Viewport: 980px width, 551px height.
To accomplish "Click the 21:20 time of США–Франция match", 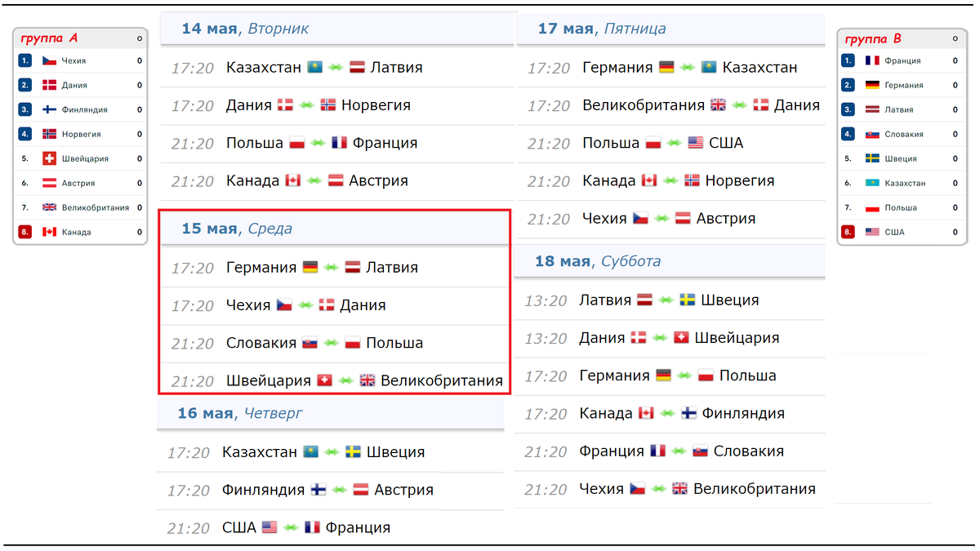I will (x=187, y=528).
